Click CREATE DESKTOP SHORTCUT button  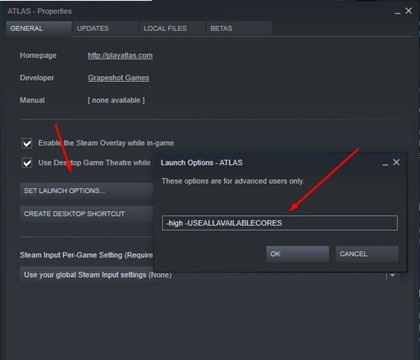point(87,214)
